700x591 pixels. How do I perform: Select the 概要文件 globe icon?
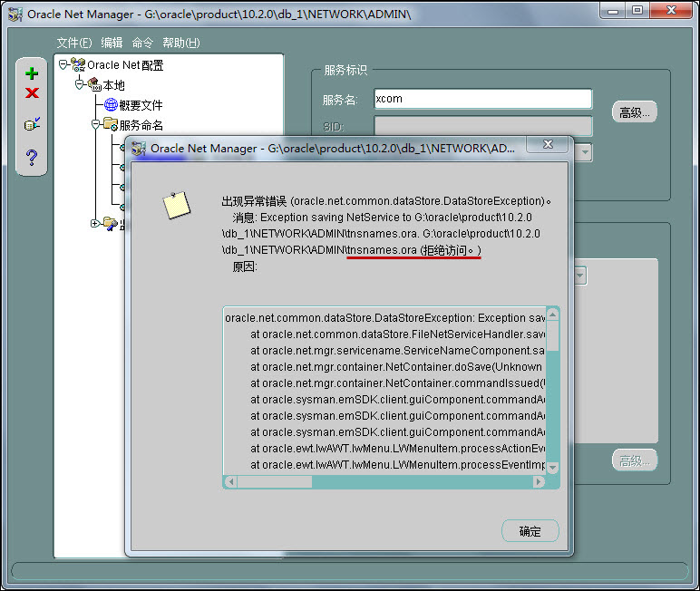(x=111, y=105)
